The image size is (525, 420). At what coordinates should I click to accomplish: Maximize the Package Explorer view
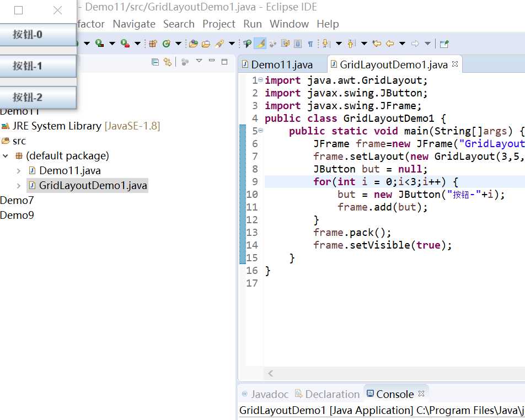(224, 62)
